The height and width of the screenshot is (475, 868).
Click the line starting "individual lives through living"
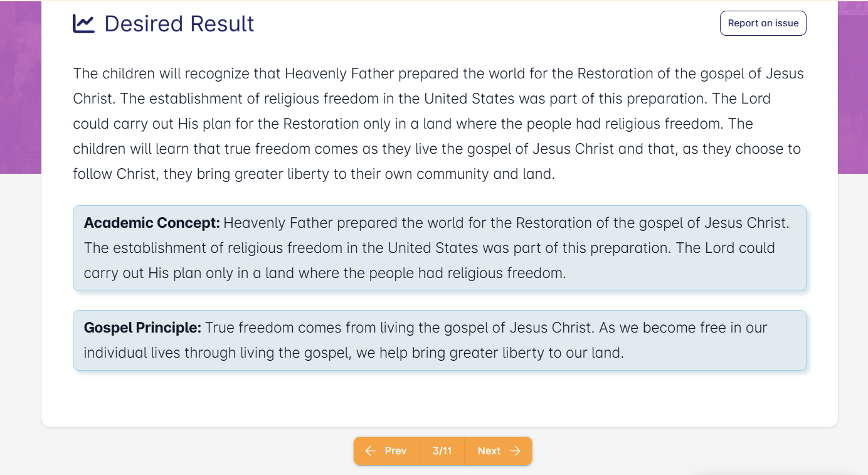(x=354, y=353)
